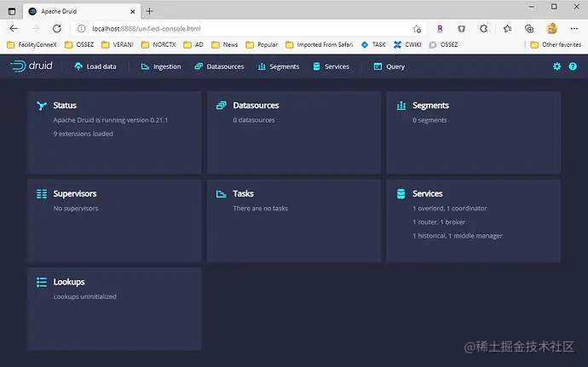This screenshot has width=588, height=367.
Task: Click "Apache Druid is running version 0.21.1"
Action: [111, 120]
